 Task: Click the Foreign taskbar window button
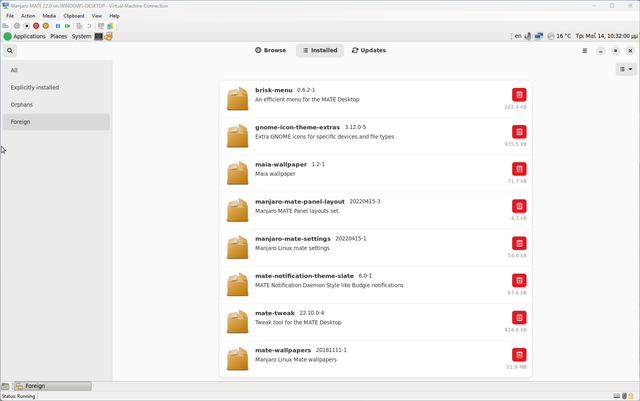coord(53,386)
